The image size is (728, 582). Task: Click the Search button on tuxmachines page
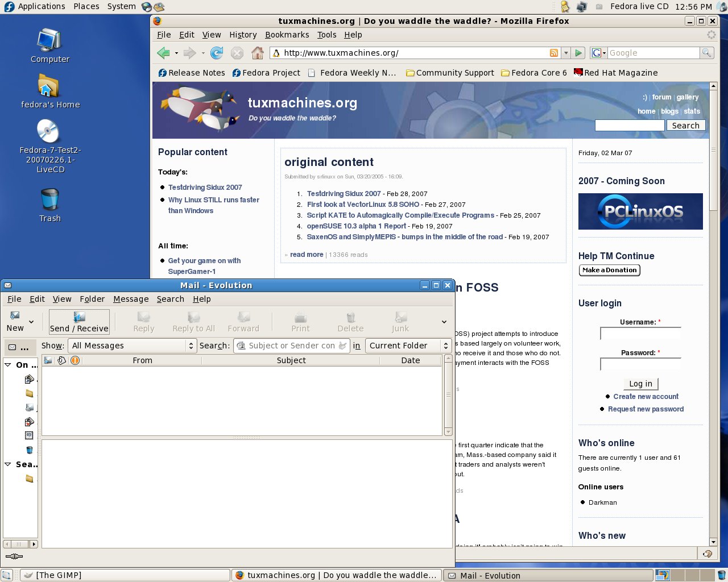tap(685, 126)
